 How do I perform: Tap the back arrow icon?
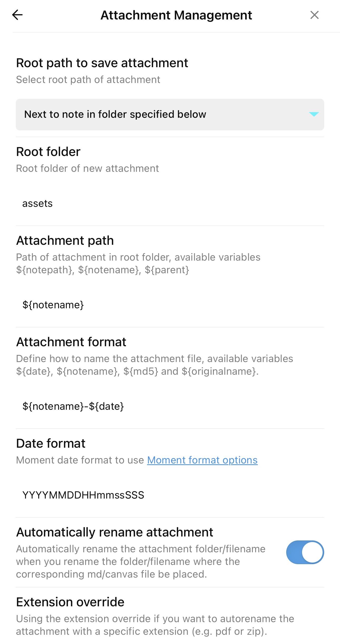tap(17, 15)
